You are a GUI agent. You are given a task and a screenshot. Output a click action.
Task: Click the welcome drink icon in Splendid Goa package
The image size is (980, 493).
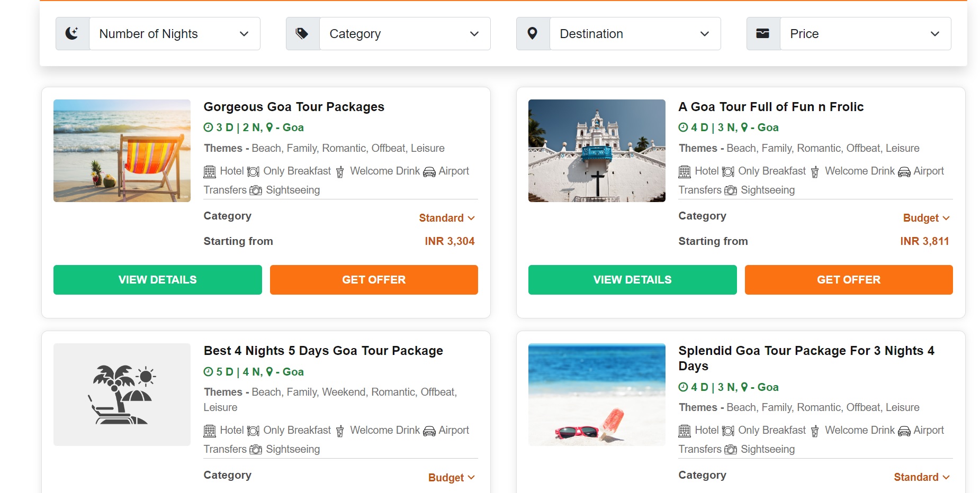[815, 431]
